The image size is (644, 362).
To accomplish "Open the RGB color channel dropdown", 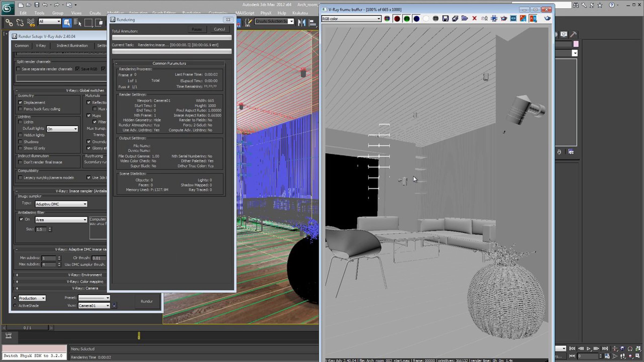I will click(x=351, y=19).
